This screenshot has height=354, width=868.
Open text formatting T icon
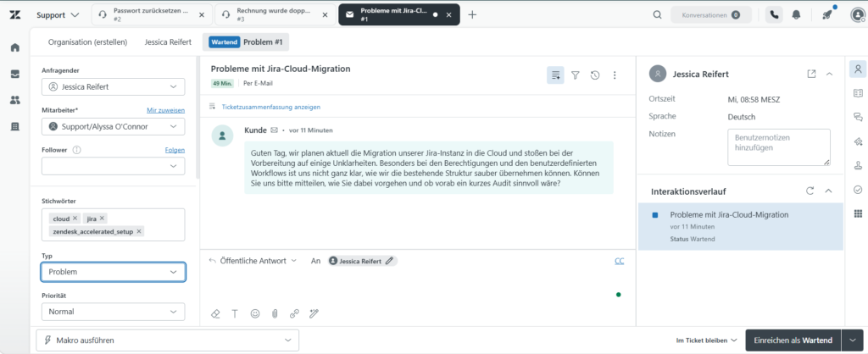[235, 313]
